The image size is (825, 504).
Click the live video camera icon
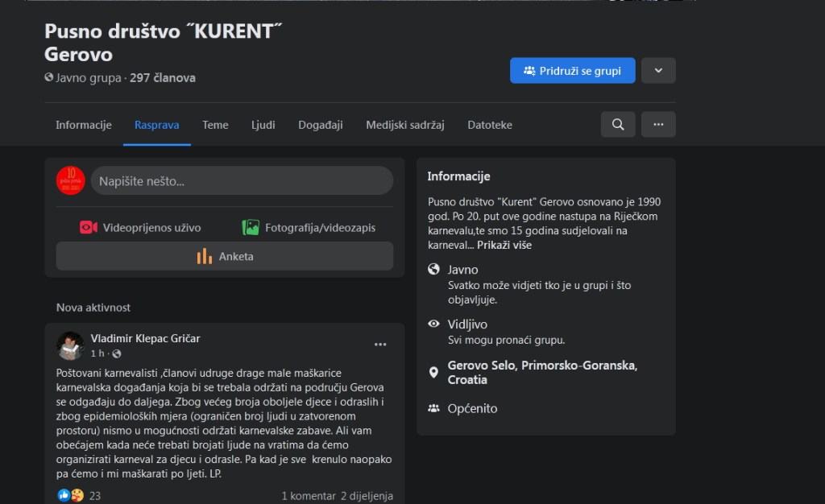click(89, 228)
